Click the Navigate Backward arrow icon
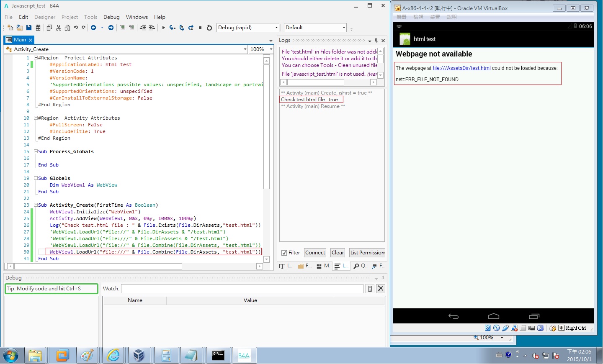603x364 pixels. tap(93, 28)
